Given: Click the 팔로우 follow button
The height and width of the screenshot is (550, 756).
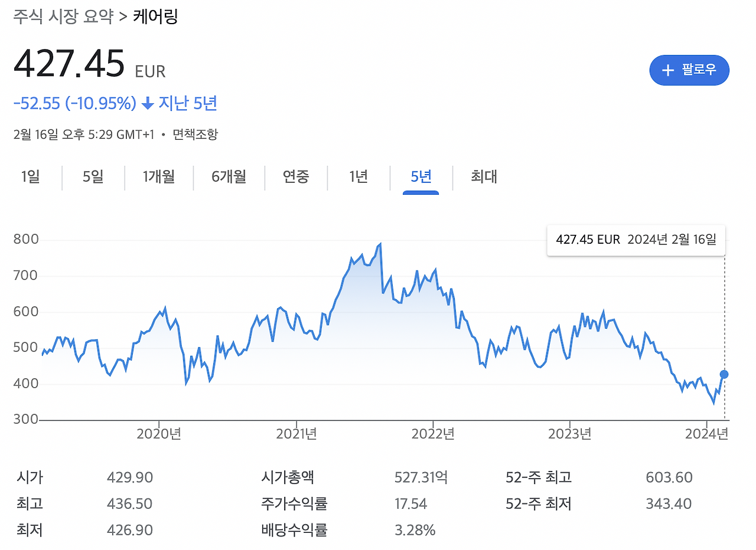Looking at the screenshot, I should coord(689,70).
